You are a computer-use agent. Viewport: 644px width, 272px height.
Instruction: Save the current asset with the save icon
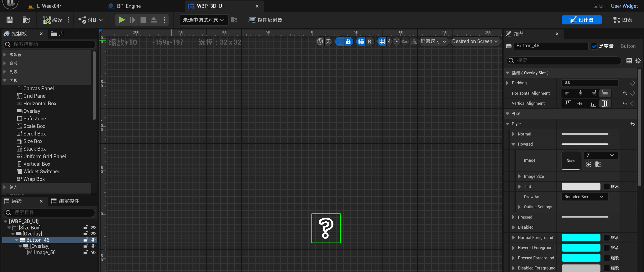coord(9,20)
